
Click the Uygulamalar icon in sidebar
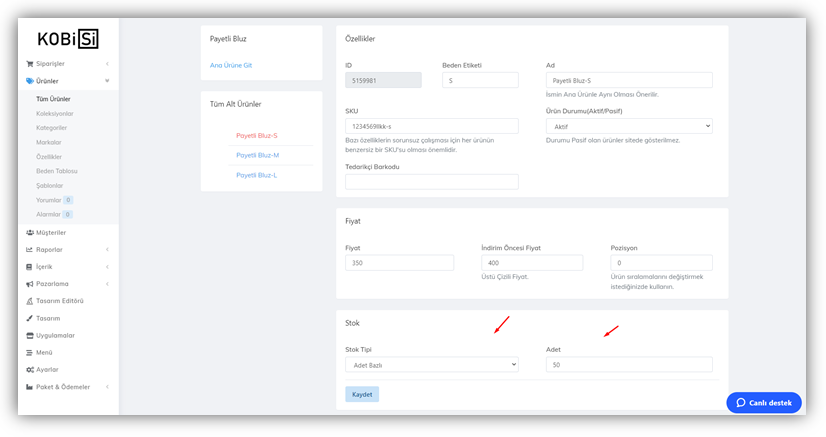point(30,335)
